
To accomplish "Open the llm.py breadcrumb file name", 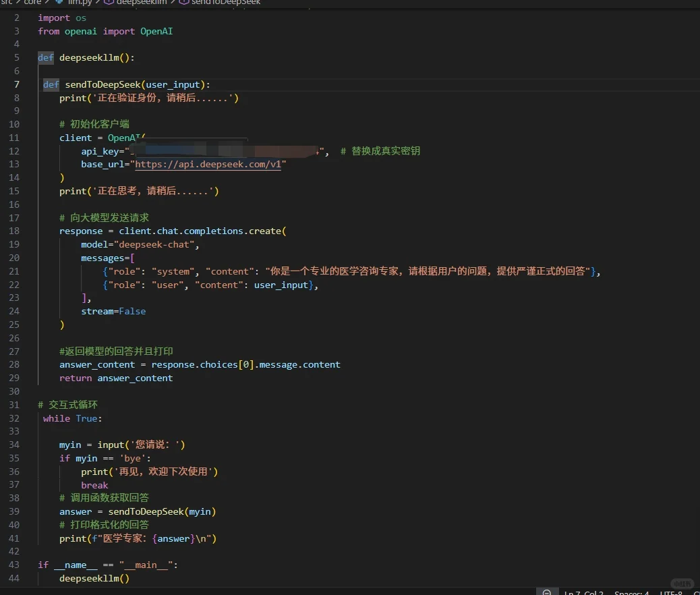I will click(x=79, y=3).
